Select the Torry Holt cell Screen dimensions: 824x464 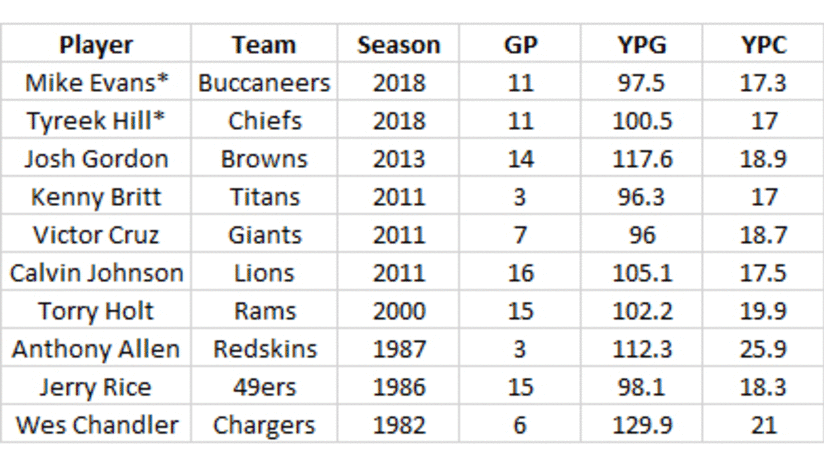(96, 311)
